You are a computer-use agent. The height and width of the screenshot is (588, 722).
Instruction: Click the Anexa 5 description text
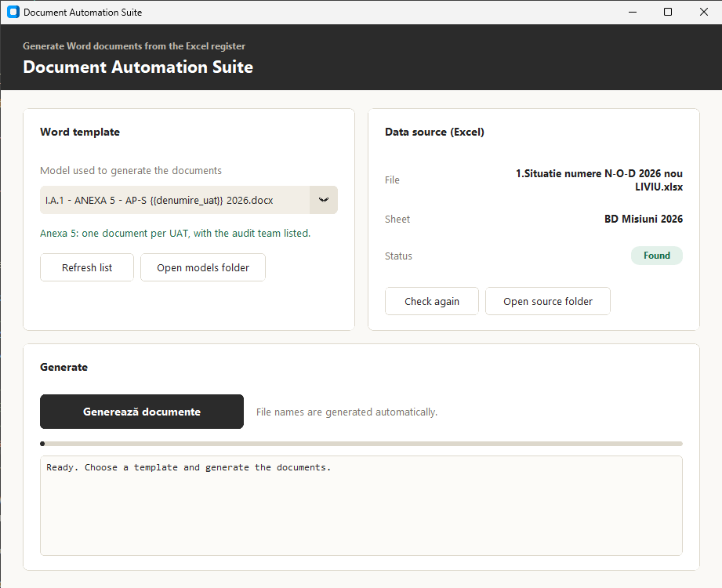[x=175, y=234]
